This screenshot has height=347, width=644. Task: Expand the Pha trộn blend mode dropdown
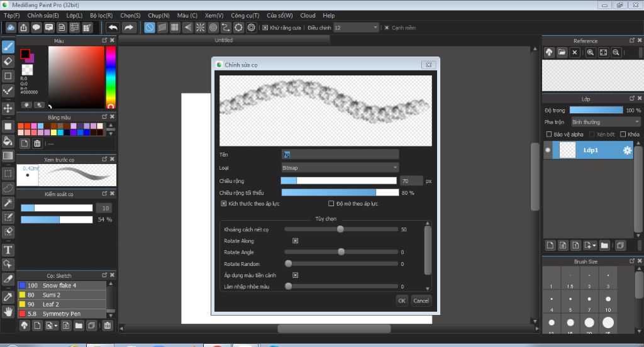605,122
